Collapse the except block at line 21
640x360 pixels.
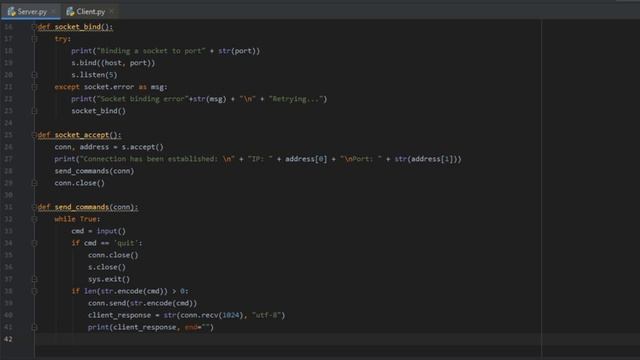(34, 87)
